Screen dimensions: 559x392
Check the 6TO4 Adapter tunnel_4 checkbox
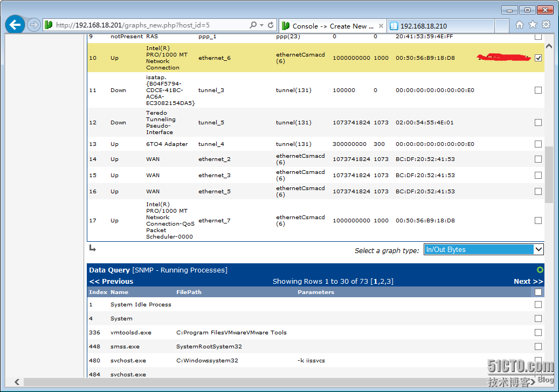pos(539,144)
